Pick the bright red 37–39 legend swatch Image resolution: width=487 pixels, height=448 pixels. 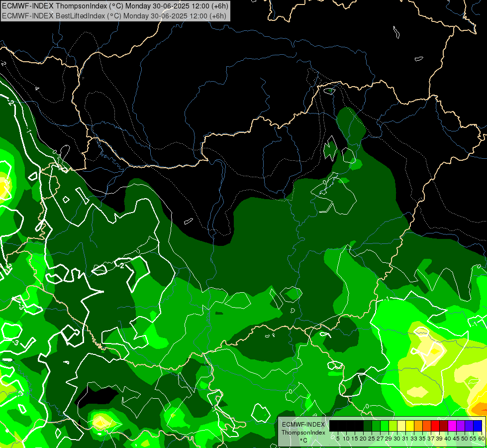tap(435, 426)
